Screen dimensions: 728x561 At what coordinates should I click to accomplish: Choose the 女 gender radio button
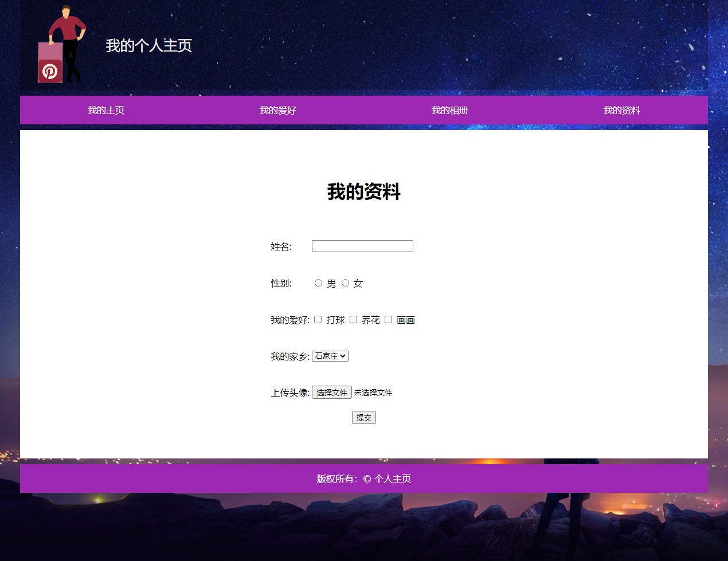click(x=345, y=283)
